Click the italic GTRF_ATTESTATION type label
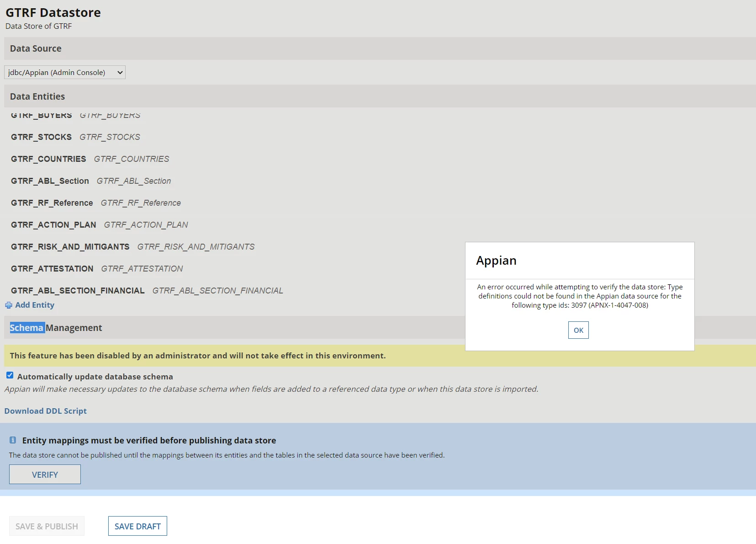The height and width of the screenshot is (544, 756). pos(142,269)
